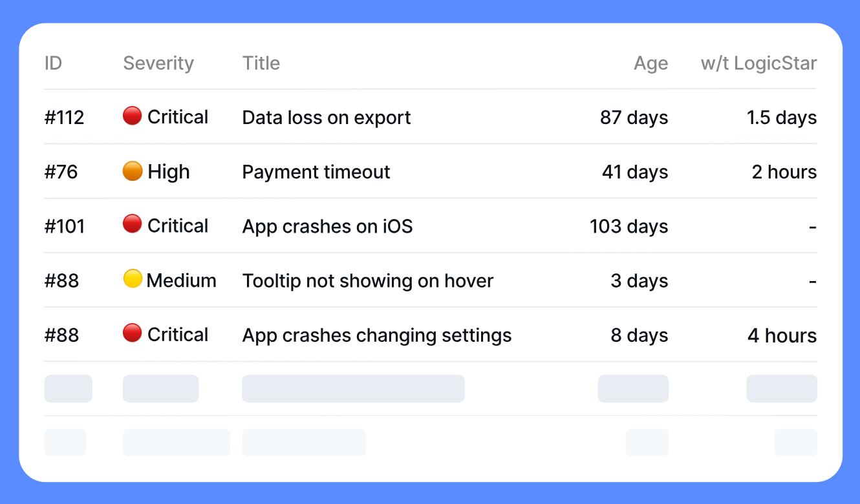This screenshot has height=504, width=860.
Task: Sort by the Severity column header
Action: (158, 63)
